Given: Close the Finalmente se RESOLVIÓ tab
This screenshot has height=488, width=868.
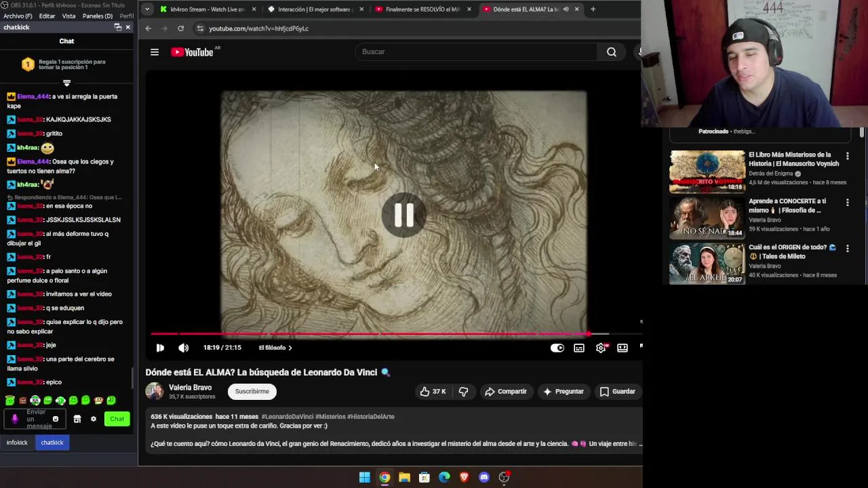Looking at the screenshot, I should click(469, 9).
